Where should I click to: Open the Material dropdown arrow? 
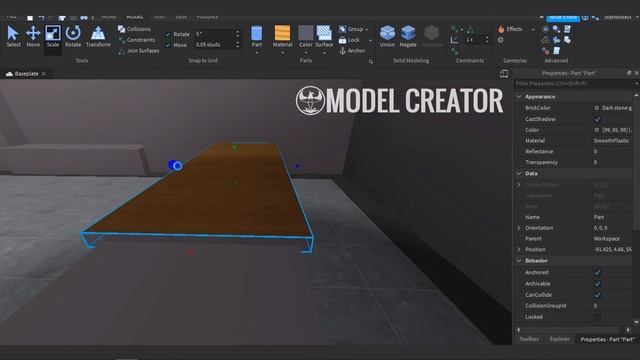(282, 53)
